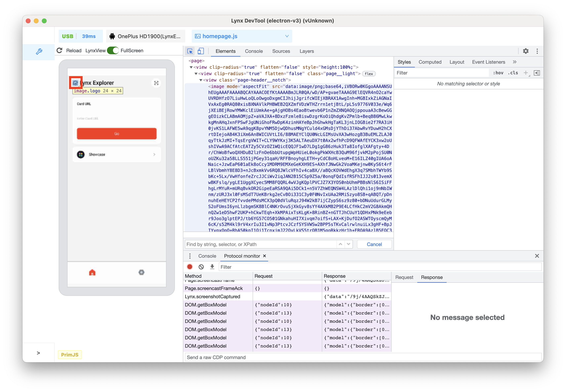Select the page element node

(x=196, y=61)
